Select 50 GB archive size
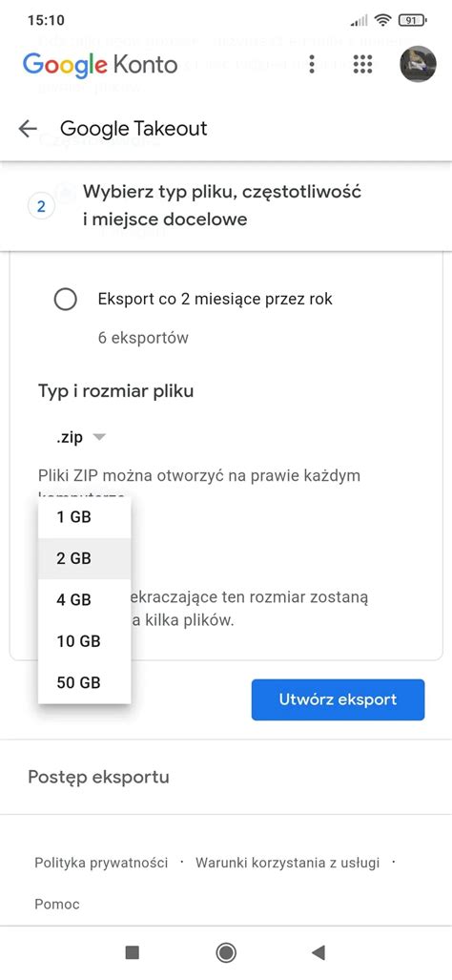Screen dimensions: 452x980 point(84,682)
